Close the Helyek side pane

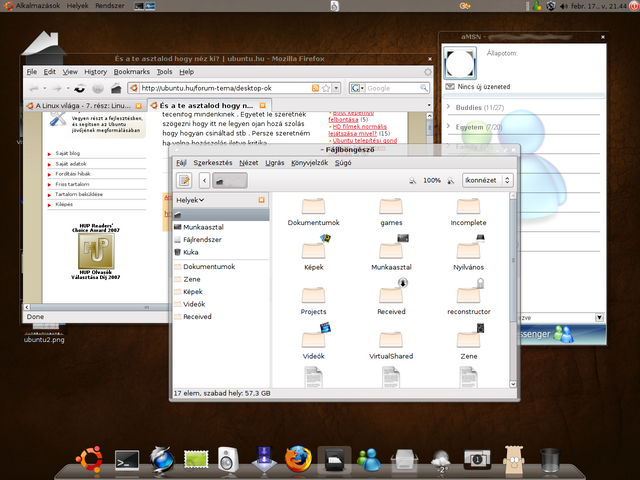tap(261, 200)
